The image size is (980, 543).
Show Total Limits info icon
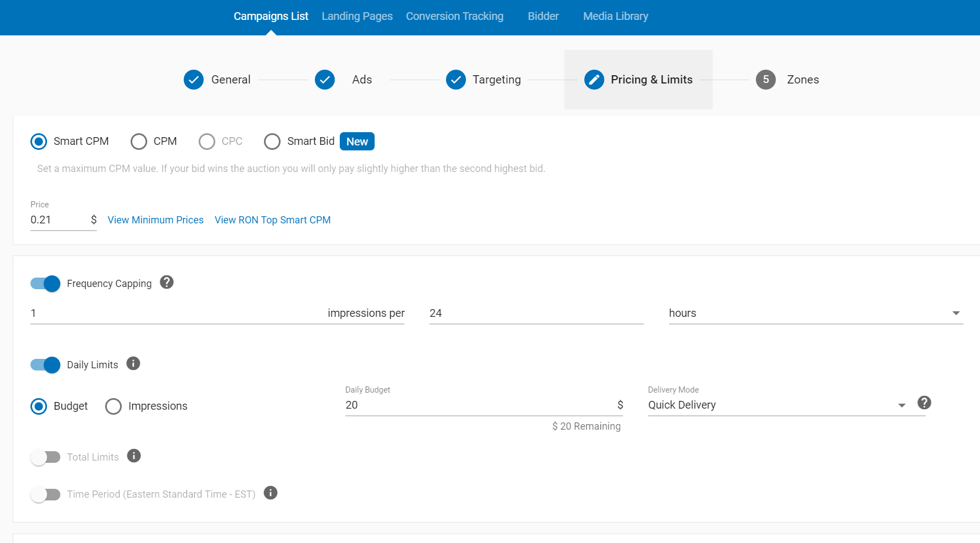point(134,456)
